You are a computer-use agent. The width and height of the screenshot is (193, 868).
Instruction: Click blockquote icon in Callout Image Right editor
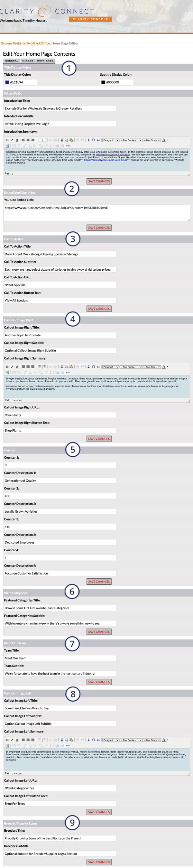98,367
